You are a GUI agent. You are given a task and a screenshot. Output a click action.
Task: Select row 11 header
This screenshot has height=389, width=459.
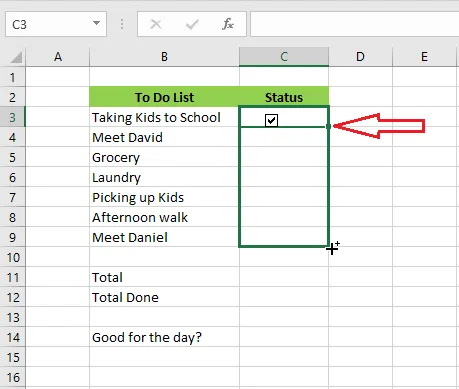pyautogui.click(x=13, y=277)
